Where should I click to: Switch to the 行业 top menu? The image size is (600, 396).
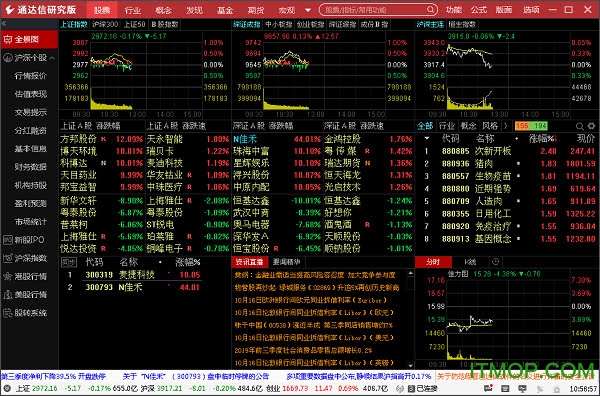(133, 10)
